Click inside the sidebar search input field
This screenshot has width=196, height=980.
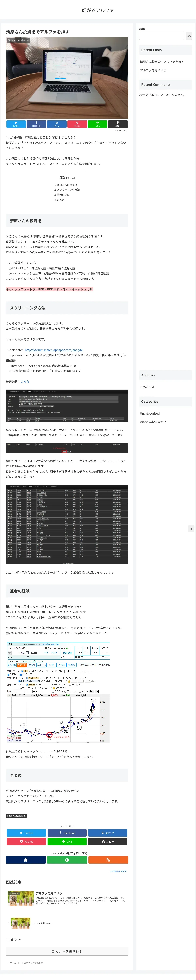click(x=161, y=35)
